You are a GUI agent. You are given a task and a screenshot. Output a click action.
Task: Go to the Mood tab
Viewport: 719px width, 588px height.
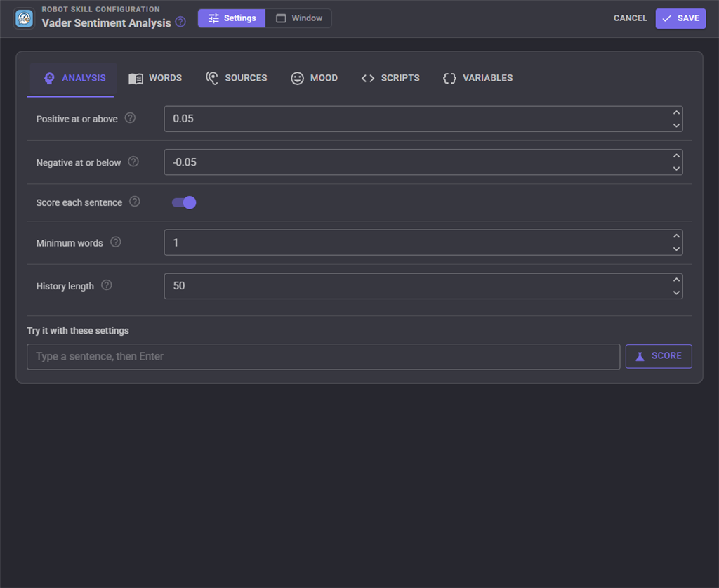[x=314, y=79]
